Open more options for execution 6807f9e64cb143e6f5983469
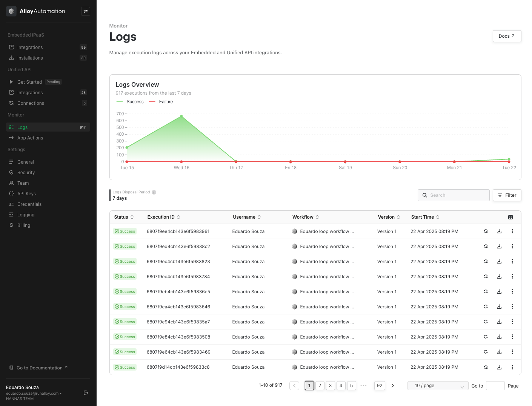The width and height of the screenshot is (532, 406). click(512, 352)
